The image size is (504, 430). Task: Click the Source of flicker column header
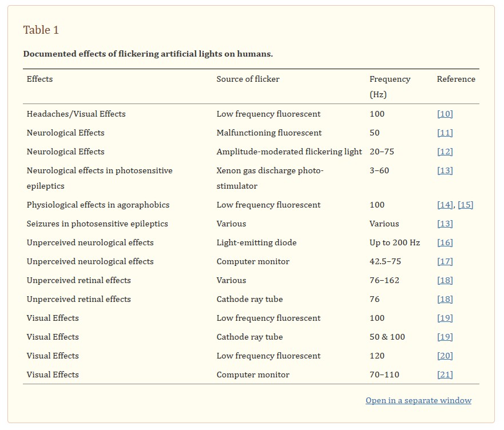(x=248, y=79)
